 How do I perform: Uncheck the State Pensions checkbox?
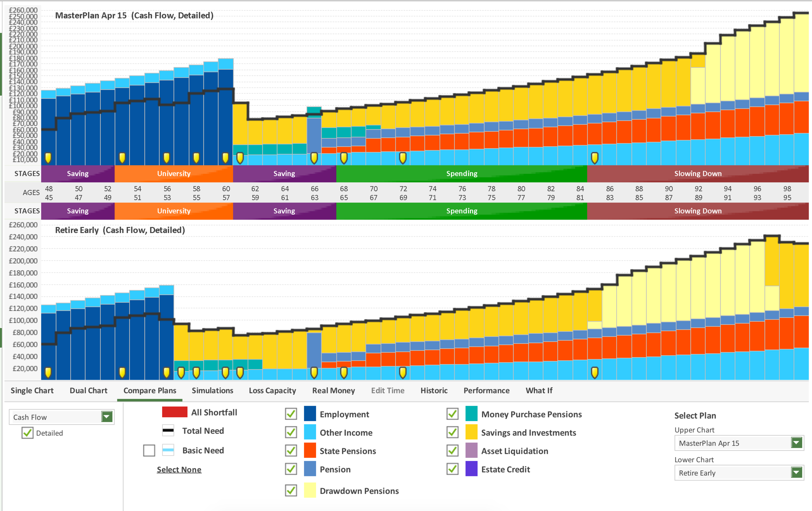[x=291, y=451]
